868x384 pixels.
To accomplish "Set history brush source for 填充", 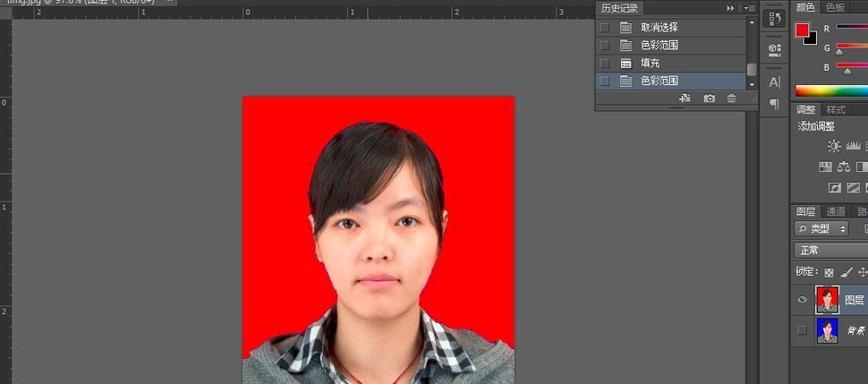I will point(605,64).
